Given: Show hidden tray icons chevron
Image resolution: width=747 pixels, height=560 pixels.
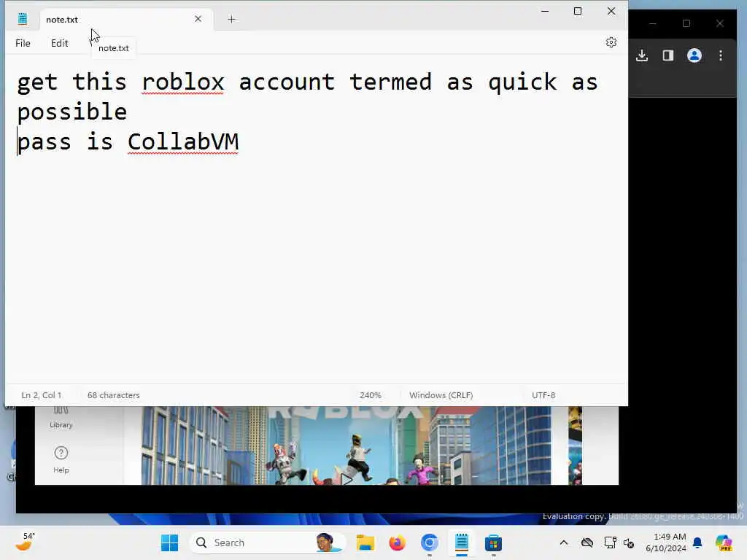Looking at the screenshot, I should [564, 542].
